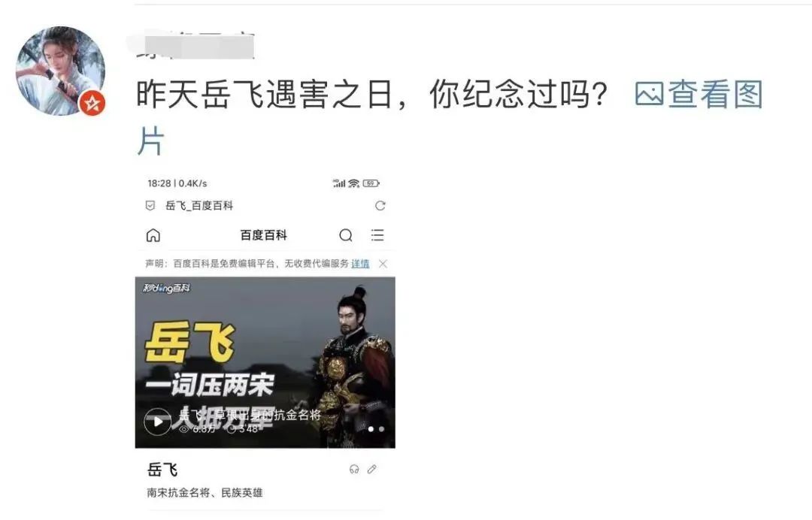Click the home icon in Baidu Baike bar
Image resolution: width=812 pixels, height=520 pixels.
(x=153, y=235)
